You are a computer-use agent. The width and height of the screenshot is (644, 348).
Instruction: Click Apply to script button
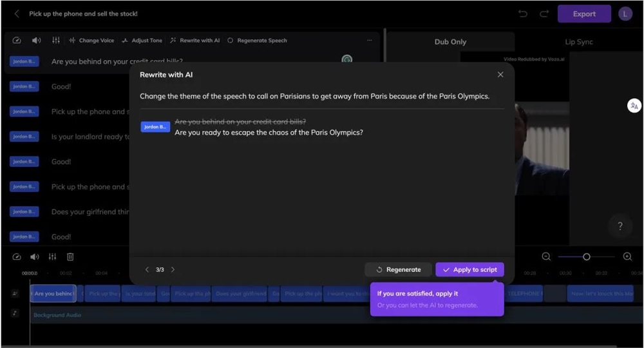point(469,269)
